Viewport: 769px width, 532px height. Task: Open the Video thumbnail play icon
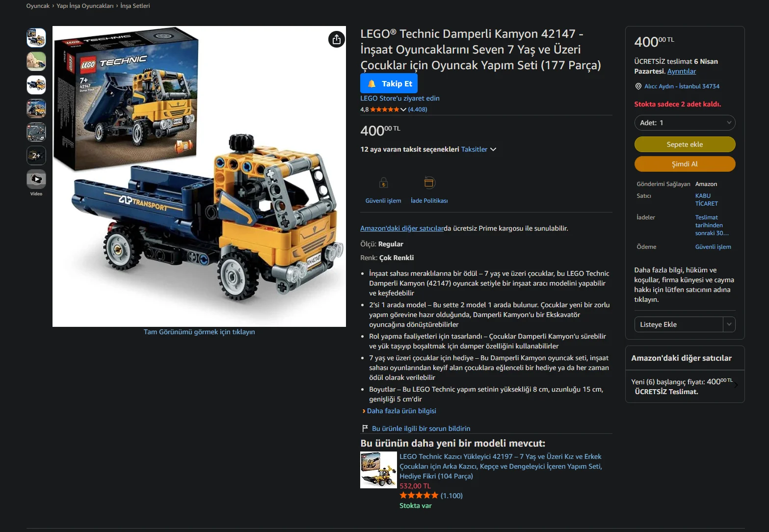pyautogui.click(x=36, y=179)
